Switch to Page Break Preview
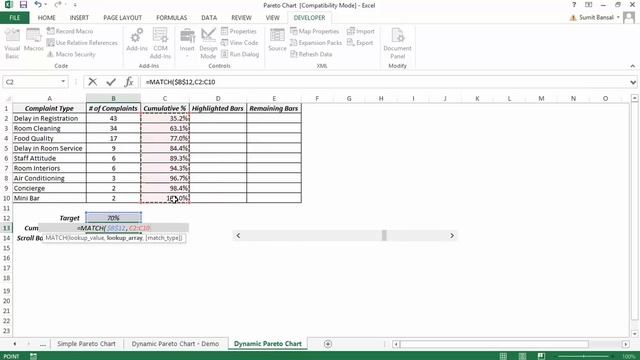Image resolution: width=640 pixels, height=360 pixels. pyautogui.click(x=541, y=356)
